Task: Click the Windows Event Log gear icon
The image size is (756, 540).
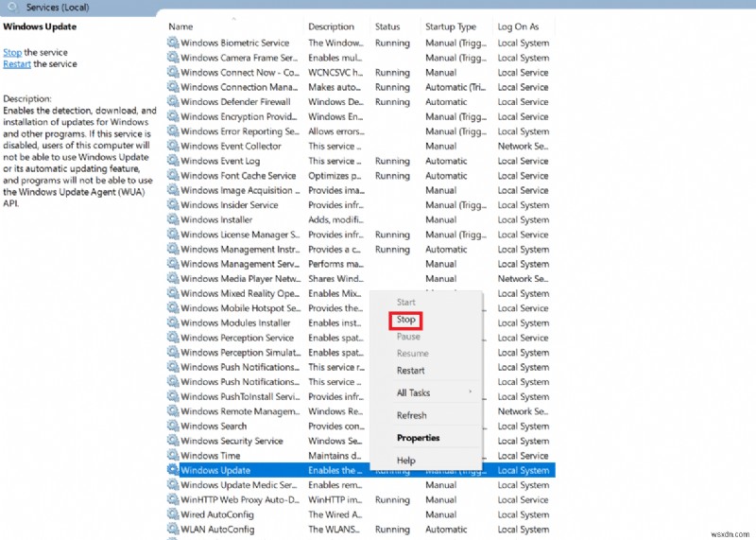Action: pyautogui.click(x=173, y=161)
